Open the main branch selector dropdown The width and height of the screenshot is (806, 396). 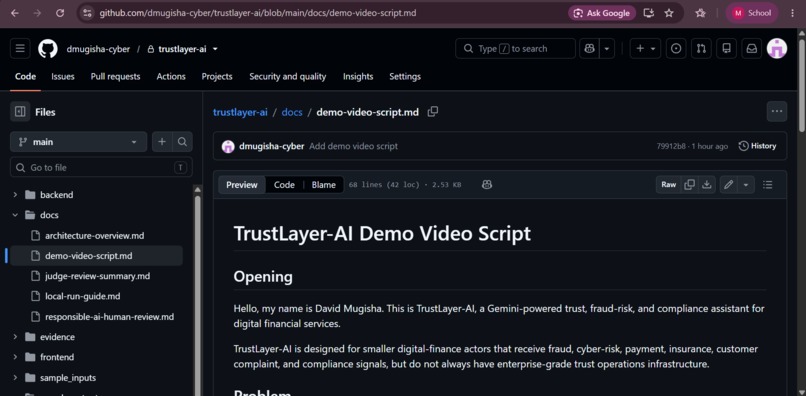78,142
